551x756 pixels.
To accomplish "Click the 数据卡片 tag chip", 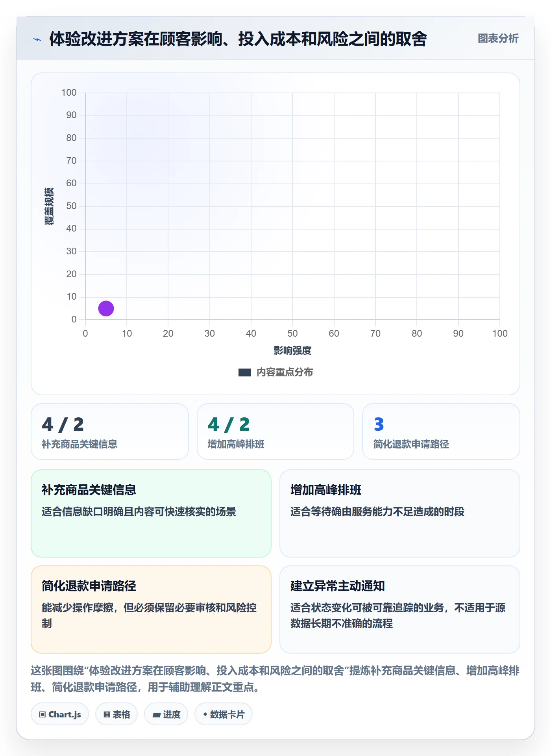I will [x=224, y=714].
